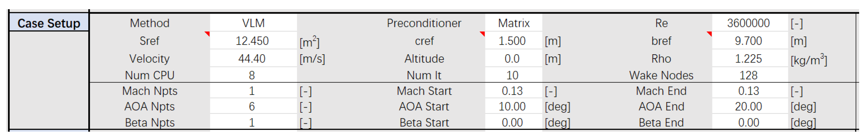Click the Altitude value 0.0
This screenshot has width=868, height=140.
pyautogui.click(x=512, y=59)
